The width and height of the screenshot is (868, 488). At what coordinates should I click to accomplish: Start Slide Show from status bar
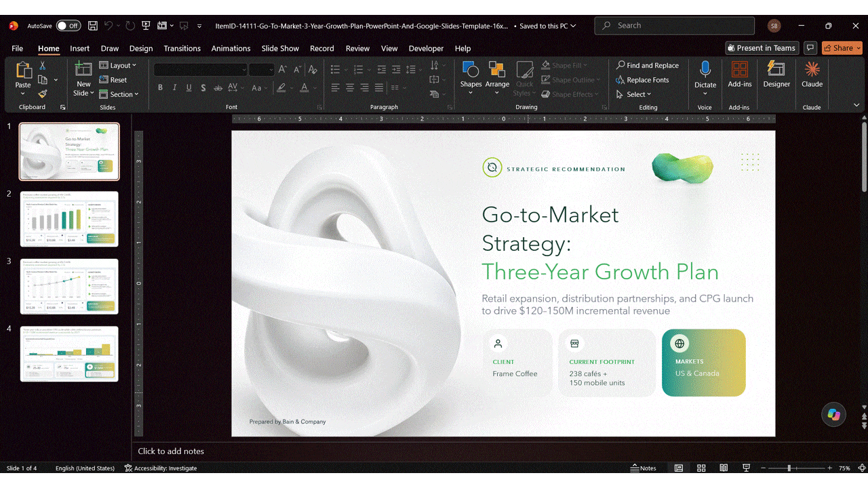(x=746, y=468)
